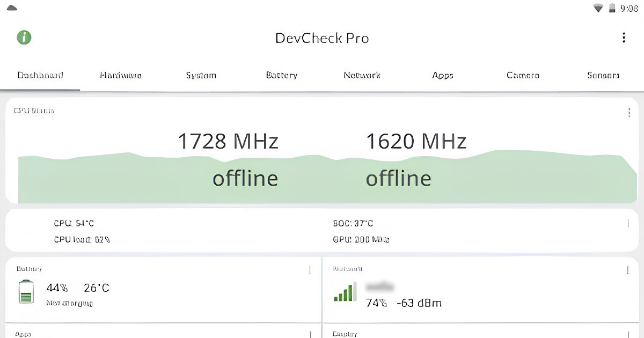Open Battery card options menu

(310, 270)
